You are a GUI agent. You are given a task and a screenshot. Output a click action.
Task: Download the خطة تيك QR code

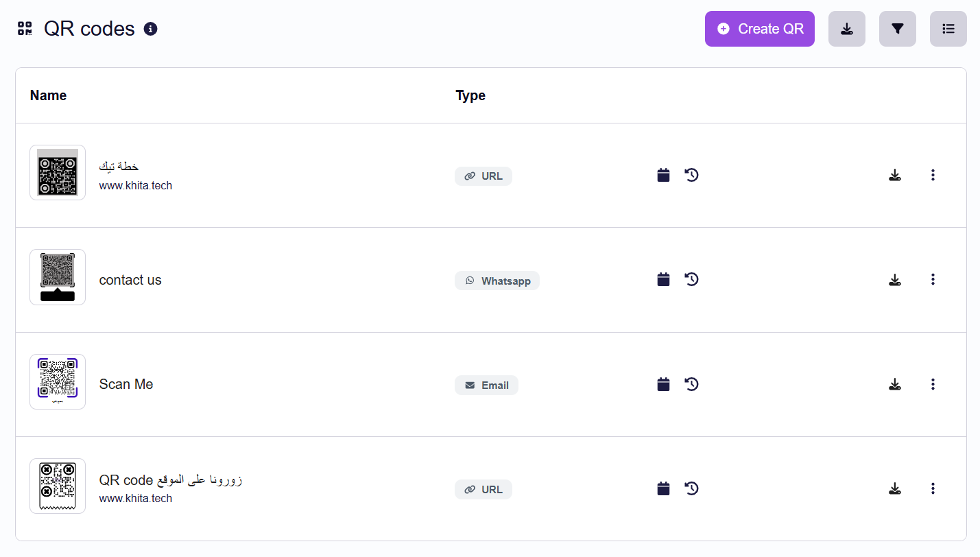click(x=894, y=176)
